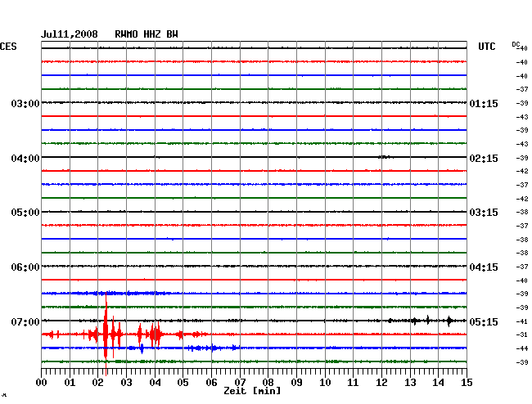Click minute tick label 09
The height and width of the screenshot is (404, 532).
(x=296, y=383)
